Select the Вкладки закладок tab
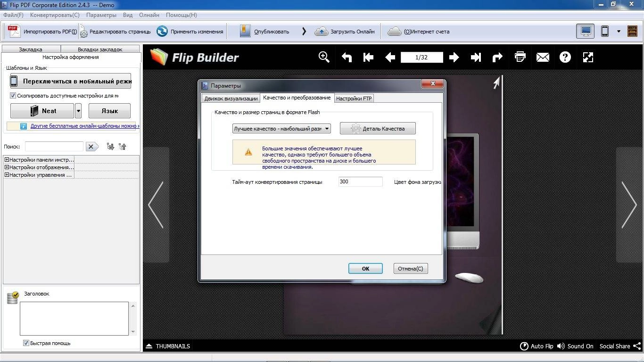 tap(100, 49)
